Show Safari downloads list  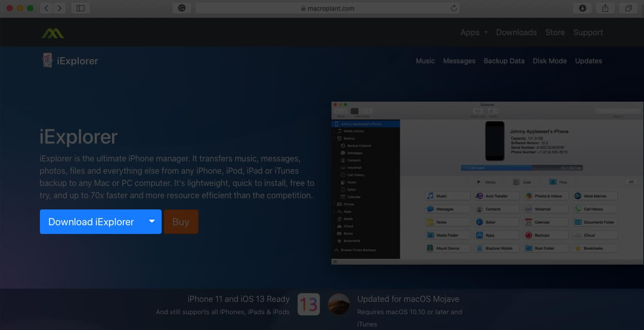[x=582, y=8]
